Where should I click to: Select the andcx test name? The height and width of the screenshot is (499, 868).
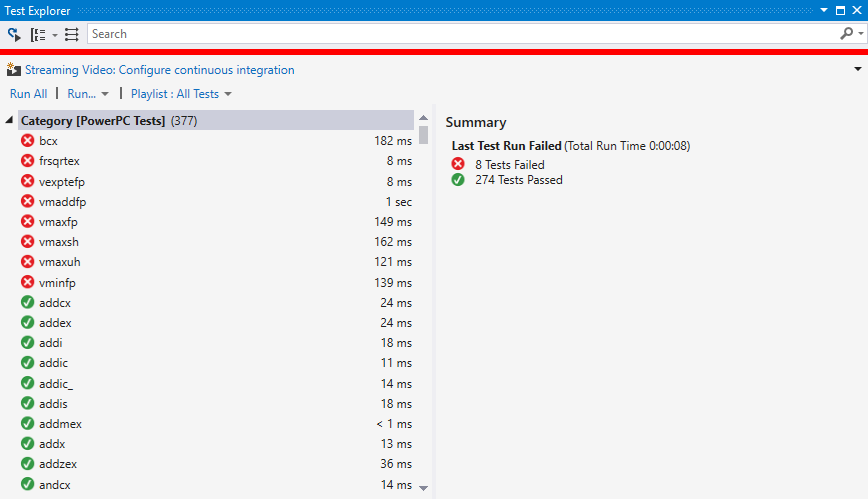tap(55, 485)
